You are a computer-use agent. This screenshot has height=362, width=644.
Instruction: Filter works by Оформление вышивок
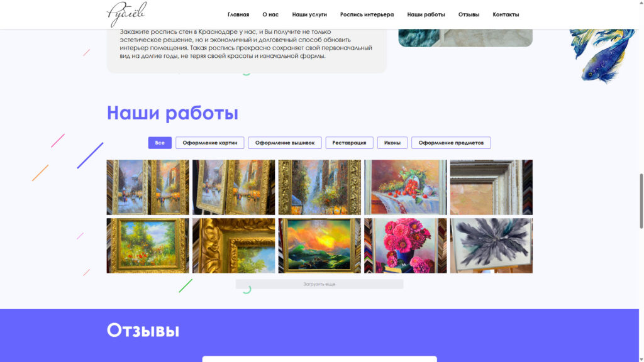coord(285,143)
